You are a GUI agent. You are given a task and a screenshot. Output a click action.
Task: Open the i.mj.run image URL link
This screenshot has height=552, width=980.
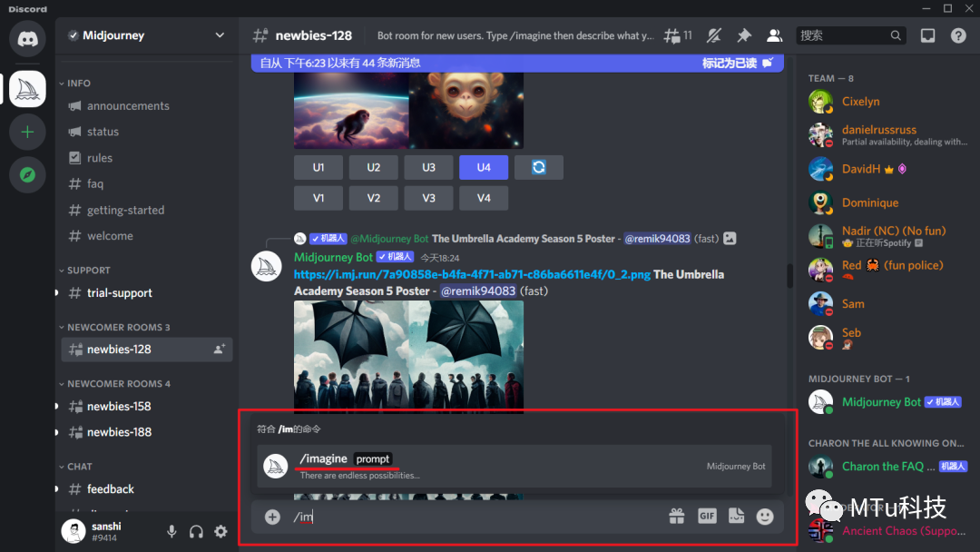point(472,274)
